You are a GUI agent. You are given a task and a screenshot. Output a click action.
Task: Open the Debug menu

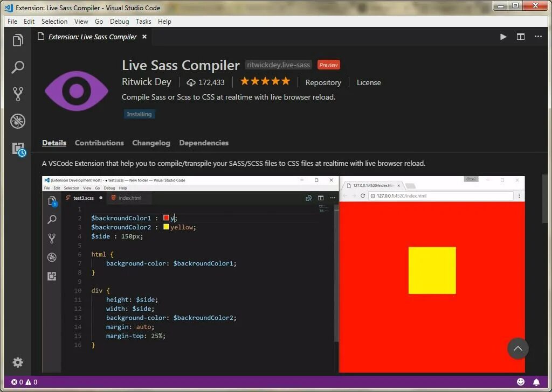point(119,22)
